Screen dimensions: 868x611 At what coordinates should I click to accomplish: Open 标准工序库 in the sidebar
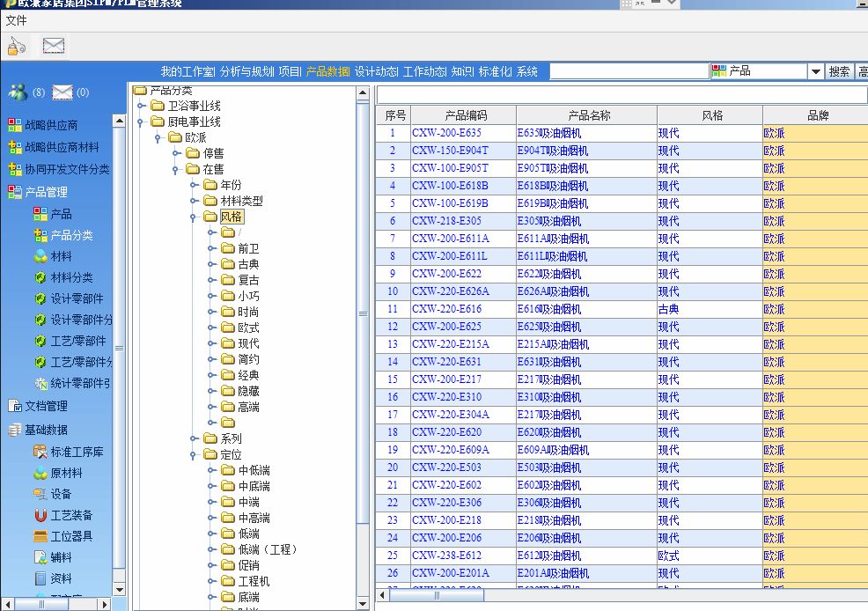tap(76, 452)
